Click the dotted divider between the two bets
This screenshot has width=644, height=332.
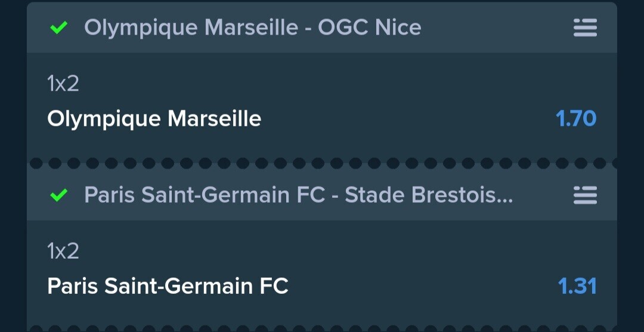coord(322,163)
